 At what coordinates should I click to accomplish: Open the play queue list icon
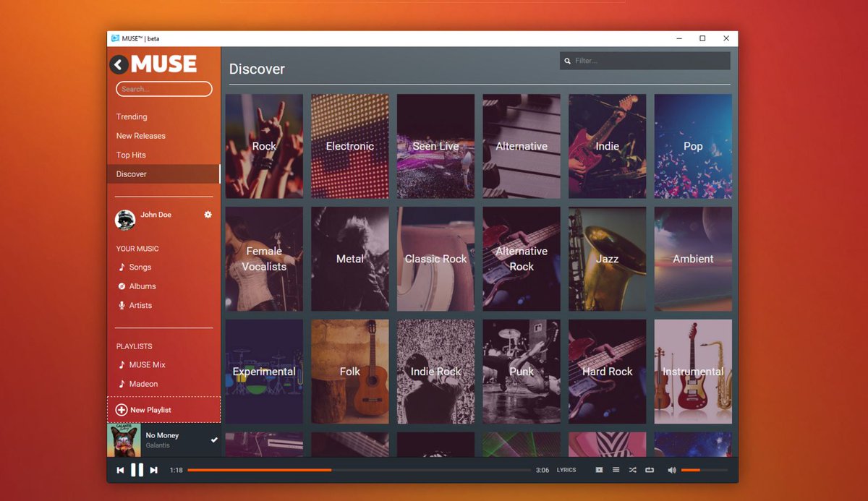pyautogui.click(x=616, y=470)
